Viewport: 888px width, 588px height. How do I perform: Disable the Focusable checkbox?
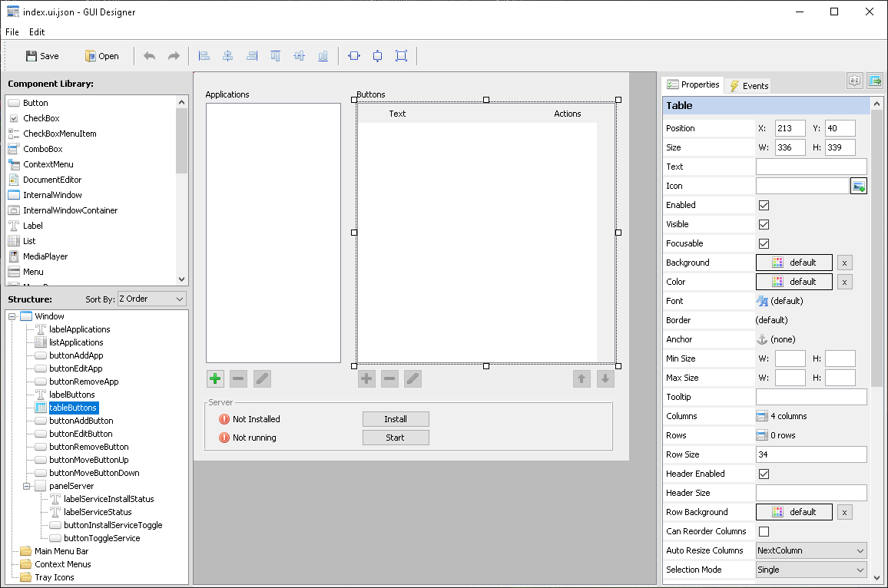tap(764, 243)
